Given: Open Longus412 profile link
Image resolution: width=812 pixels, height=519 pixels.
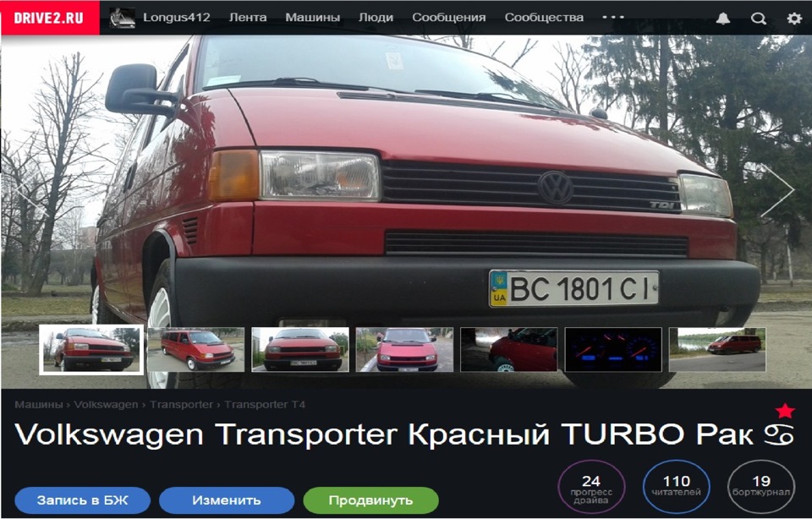Looking at the screenshot, I should [x=176, y=18].
